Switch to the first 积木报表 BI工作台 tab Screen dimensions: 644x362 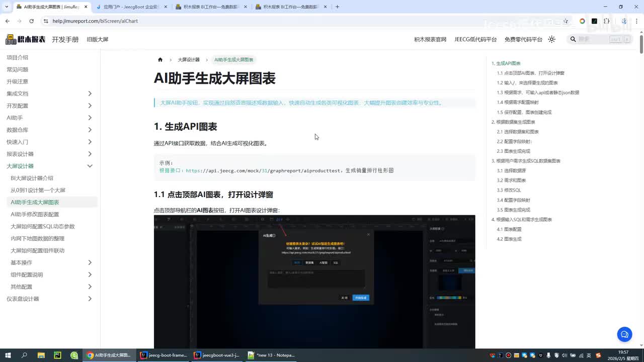pos(211,7)
